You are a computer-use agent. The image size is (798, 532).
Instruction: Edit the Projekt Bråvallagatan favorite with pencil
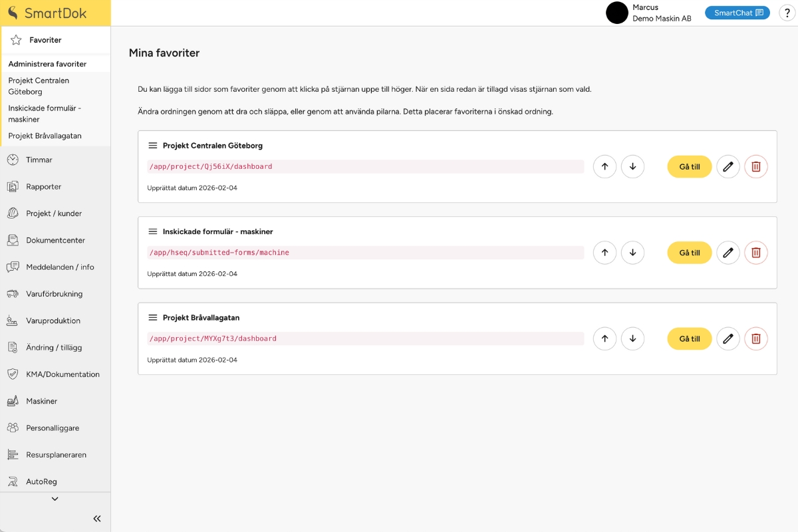click(728, 338)
